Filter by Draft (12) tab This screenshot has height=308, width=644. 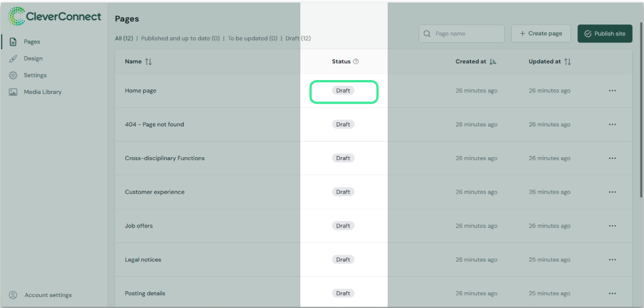[298, 38]
